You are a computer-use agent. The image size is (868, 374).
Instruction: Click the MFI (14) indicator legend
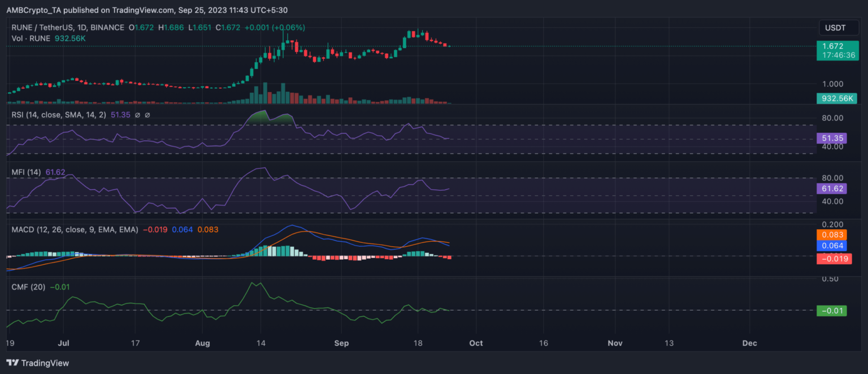coord(27,172)
